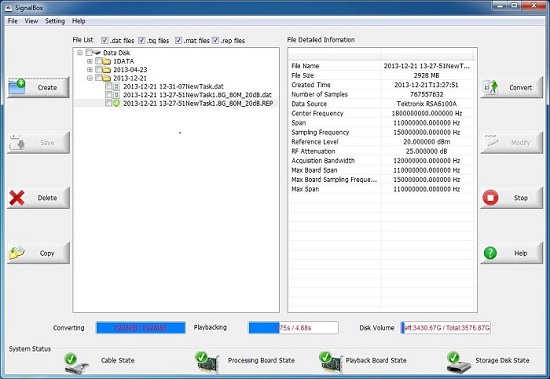Uncheck the .rep files filter checkbox

pos(215,40)
